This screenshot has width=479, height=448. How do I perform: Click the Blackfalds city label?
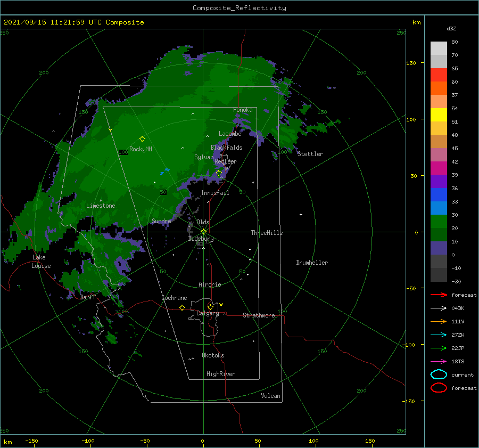[x=226, y=148]
